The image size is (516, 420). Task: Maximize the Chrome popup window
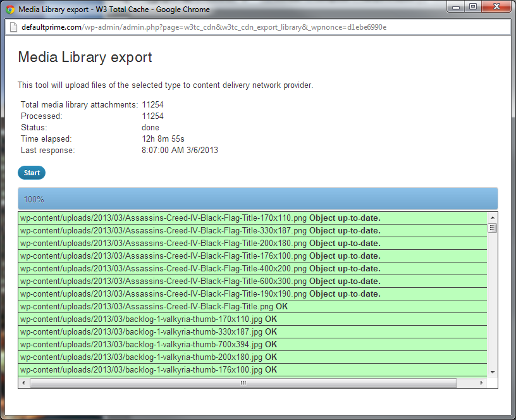pos(473,7)
